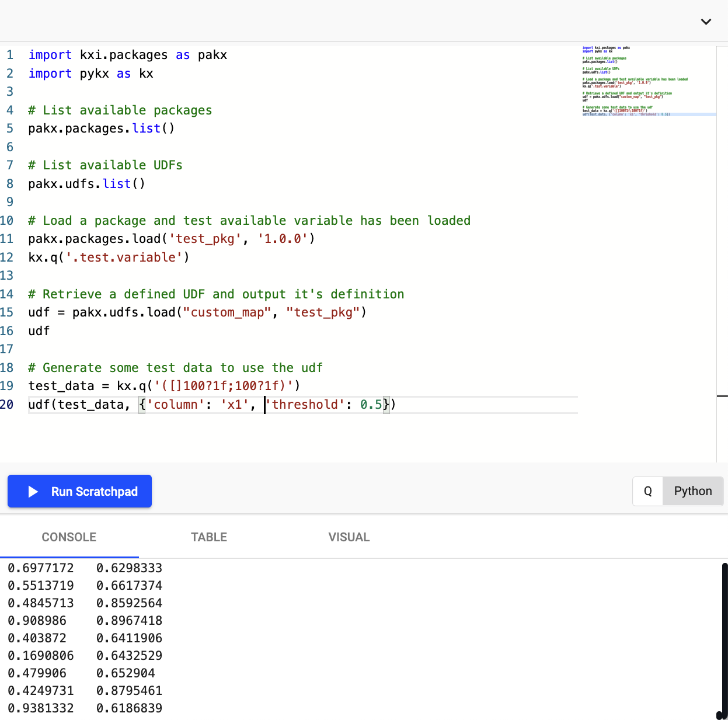
Task: Click the lone 'udf' on line 16
Action: [x=39, y=331]
